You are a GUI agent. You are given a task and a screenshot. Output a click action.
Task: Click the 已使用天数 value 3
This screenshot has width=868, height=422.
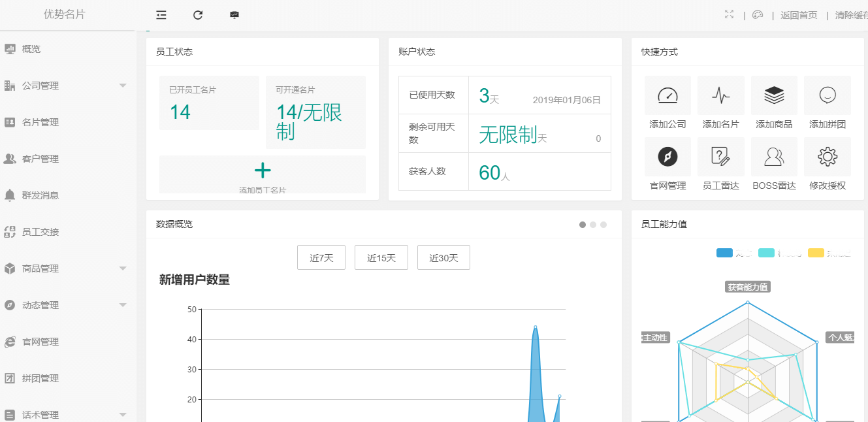(x=484, y=96)
